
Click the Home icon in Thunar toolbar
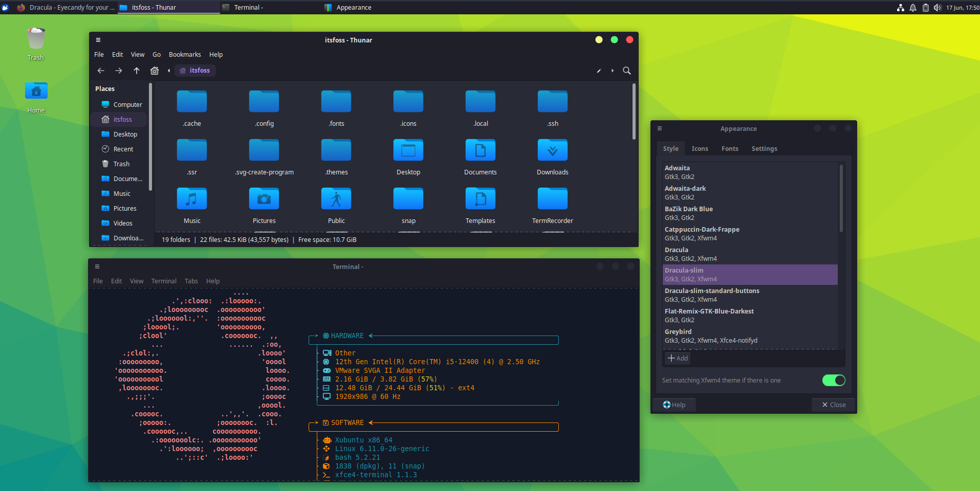(x=155, y=71)
